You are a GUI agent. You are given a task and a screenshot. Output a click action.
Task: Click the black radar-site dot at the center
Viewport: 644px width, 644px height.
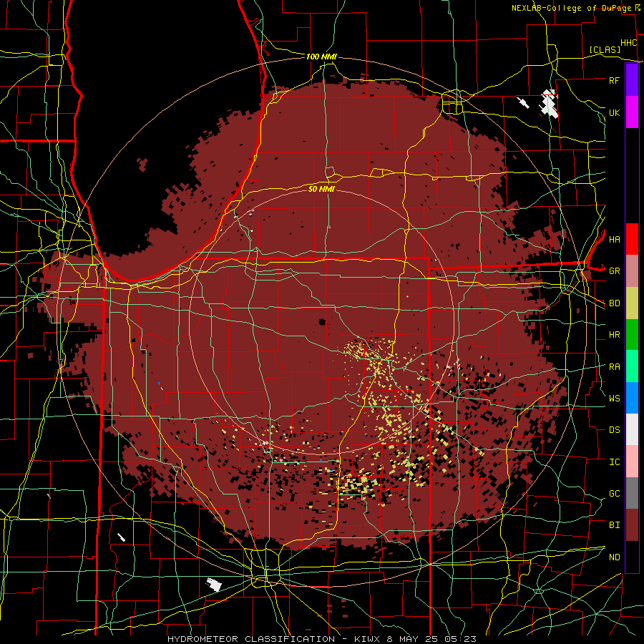[x=322, y=322]
